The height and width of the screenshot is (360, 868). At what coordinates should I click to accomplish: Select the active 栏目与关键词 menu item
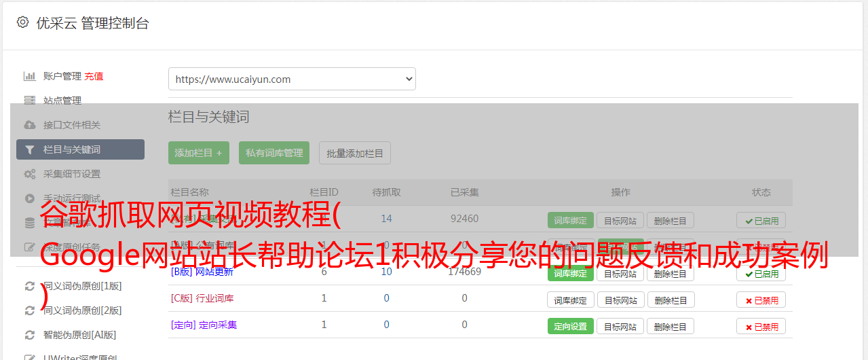tap(80, 149)
